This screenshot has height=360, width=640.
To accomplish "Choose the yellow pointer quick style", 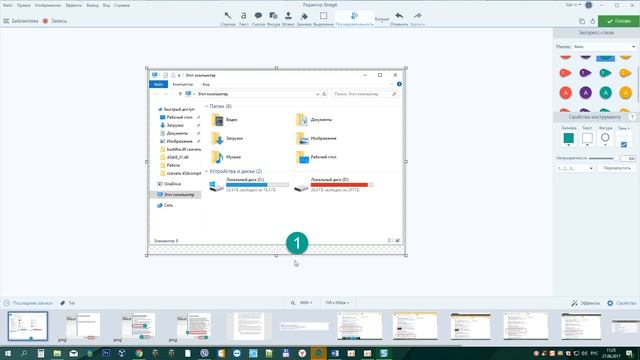I will point(625,73).
